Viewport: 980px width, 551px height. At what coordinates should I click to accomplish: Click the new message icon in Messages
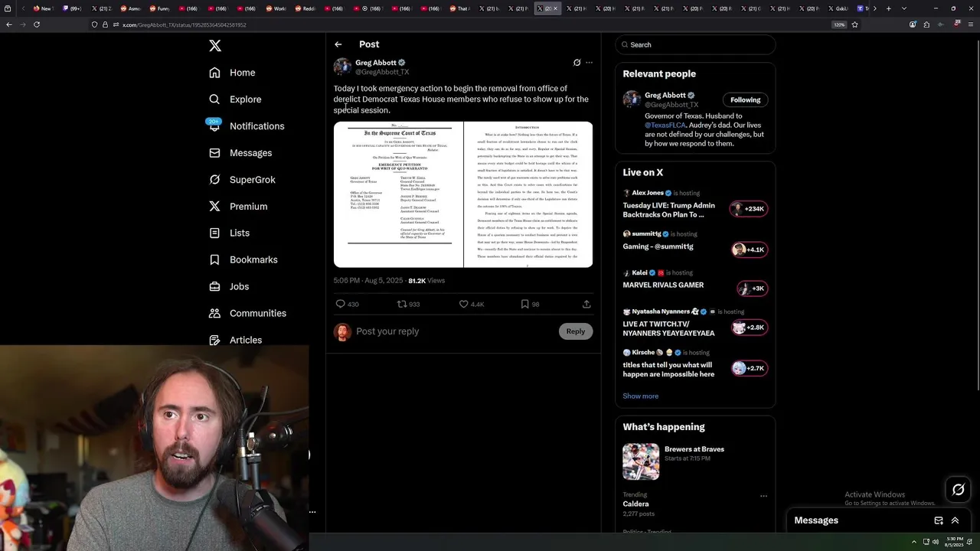click(x=939, y=520)
